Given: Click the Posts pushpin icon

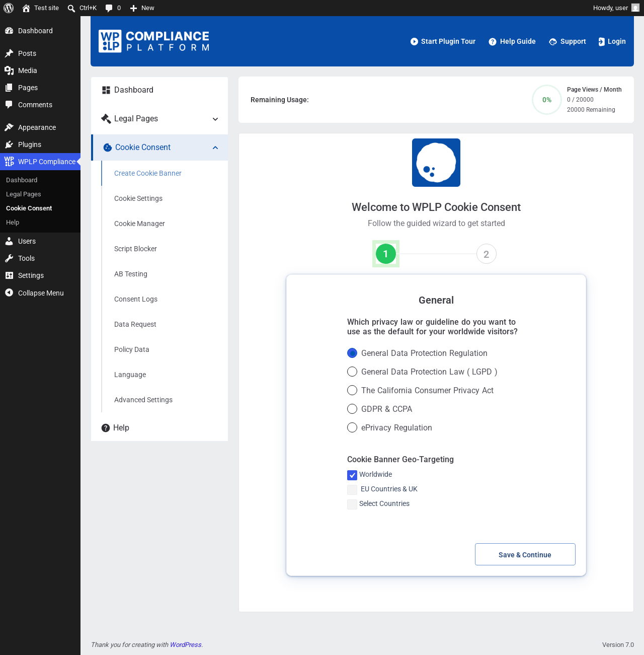Looking at the screenshot, I should (x=9, y=53).
